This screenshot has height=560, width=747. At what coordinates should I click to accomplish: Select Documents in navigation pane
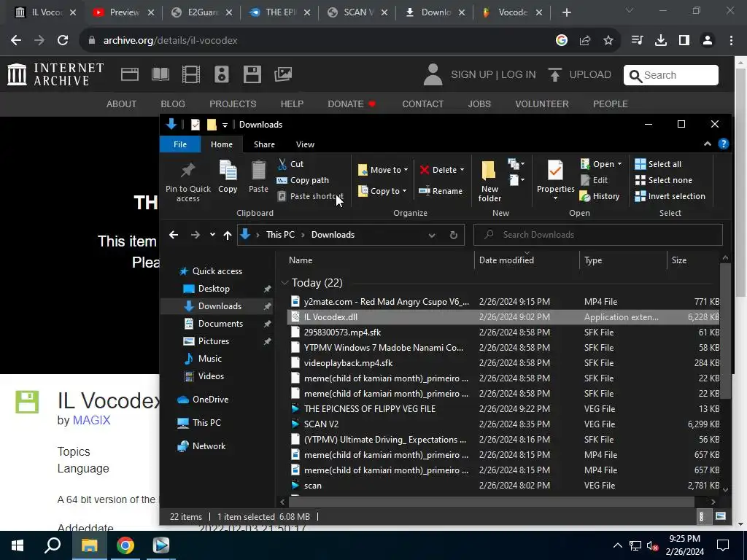coord(220,323)
